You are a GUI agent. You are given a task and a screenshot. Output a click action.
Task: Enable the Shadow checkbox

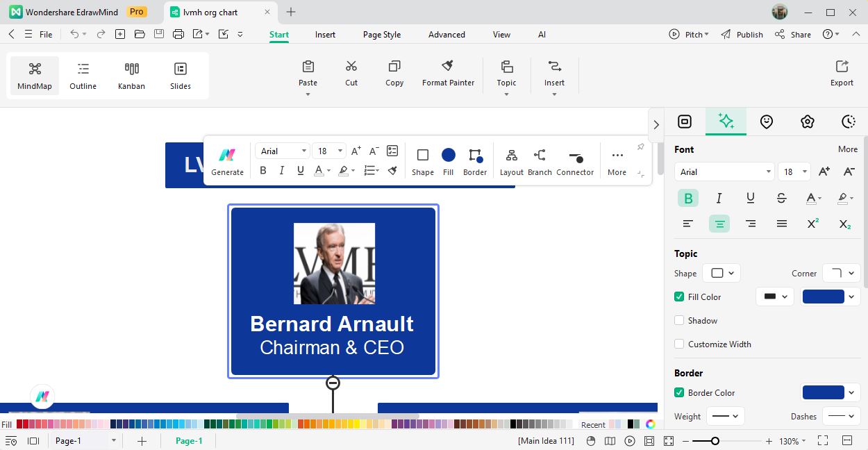pos(679,320)
